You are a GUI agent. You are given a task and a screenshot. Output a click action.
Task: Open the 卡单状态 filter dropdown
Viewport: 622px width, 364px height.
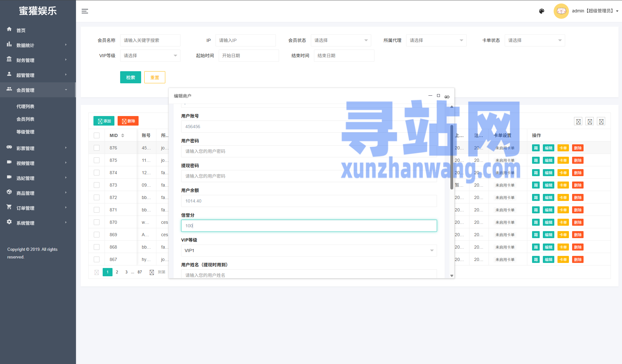535,40
